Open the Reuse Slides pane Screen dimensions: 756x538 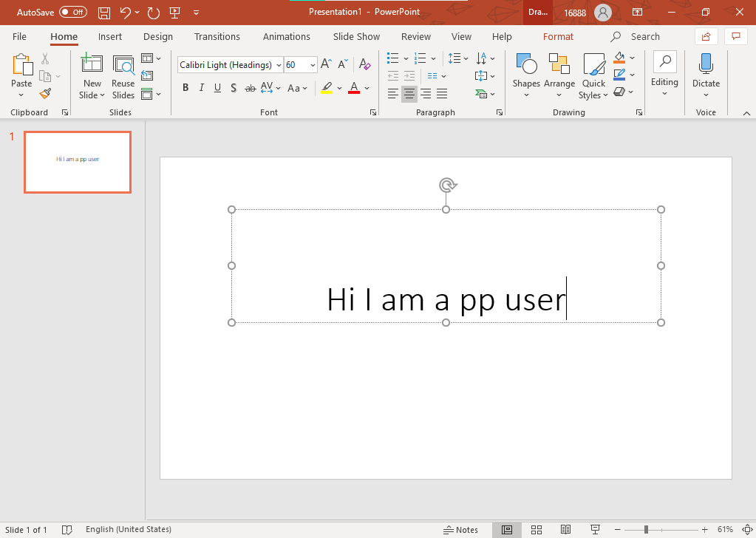pyautogui.click(x=123, y=75)
